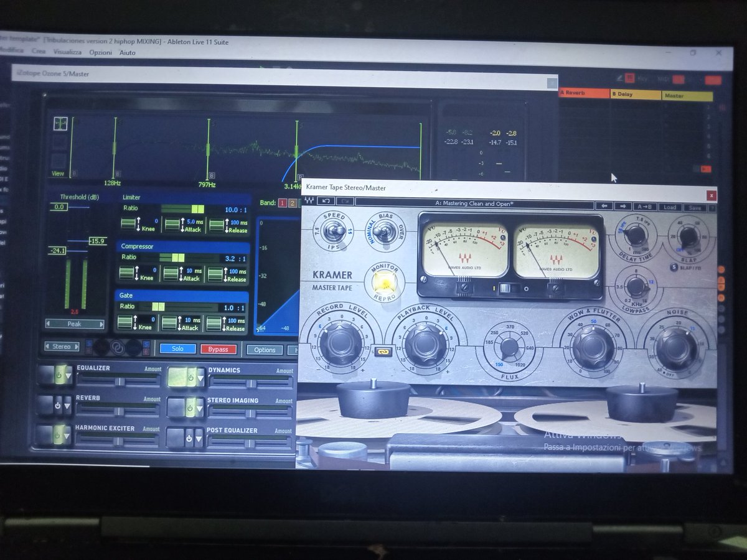The width and height of the screenshot is (747, 560).
Task: Click the Solo button in Ozone
Action: coord(178,348)
